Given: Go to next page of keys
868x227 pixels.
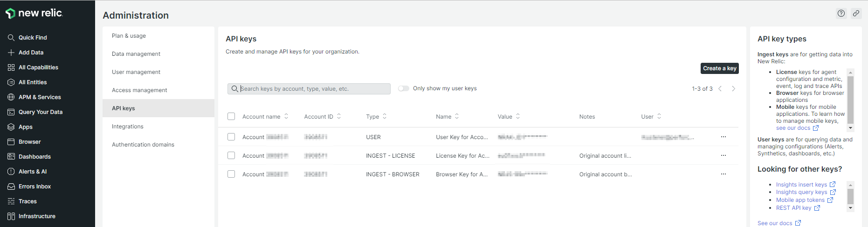Looking at the screenshot, I should pos(733,88).
